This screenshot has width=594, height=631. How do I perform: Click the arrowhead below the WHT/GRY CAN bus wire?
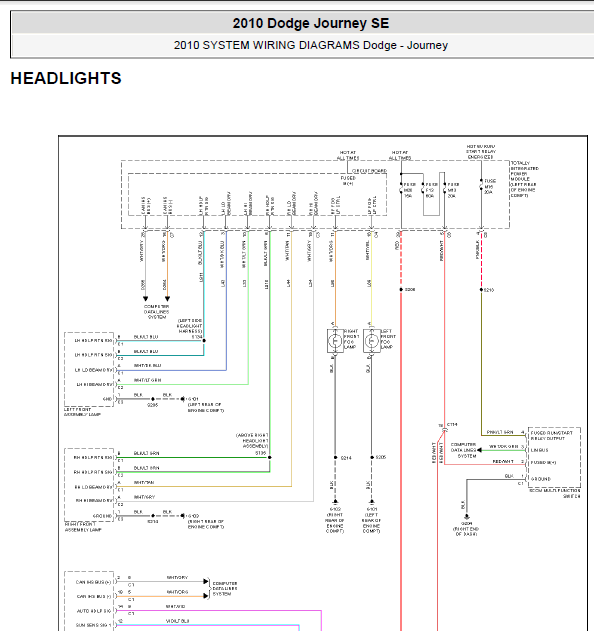pyautogui.click(x=145, y=299)
